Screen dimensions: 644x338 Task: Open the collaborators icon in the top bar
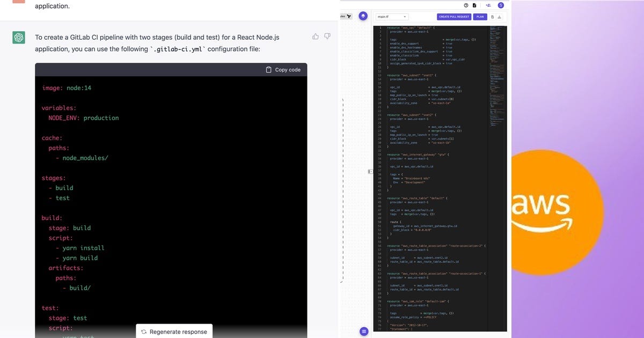[488, 5]
